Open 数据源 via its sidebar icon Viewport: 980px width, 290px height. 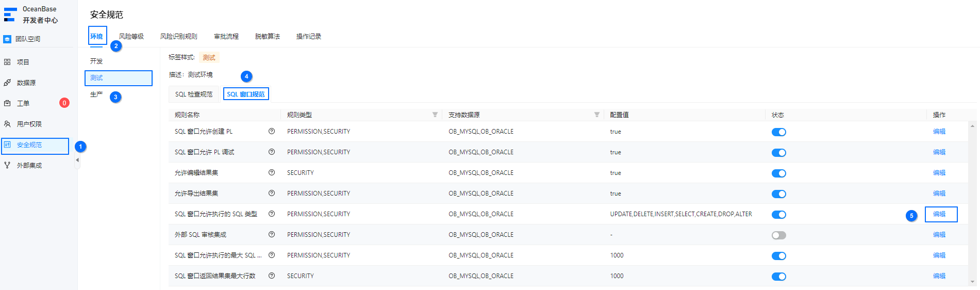[7, 83]
